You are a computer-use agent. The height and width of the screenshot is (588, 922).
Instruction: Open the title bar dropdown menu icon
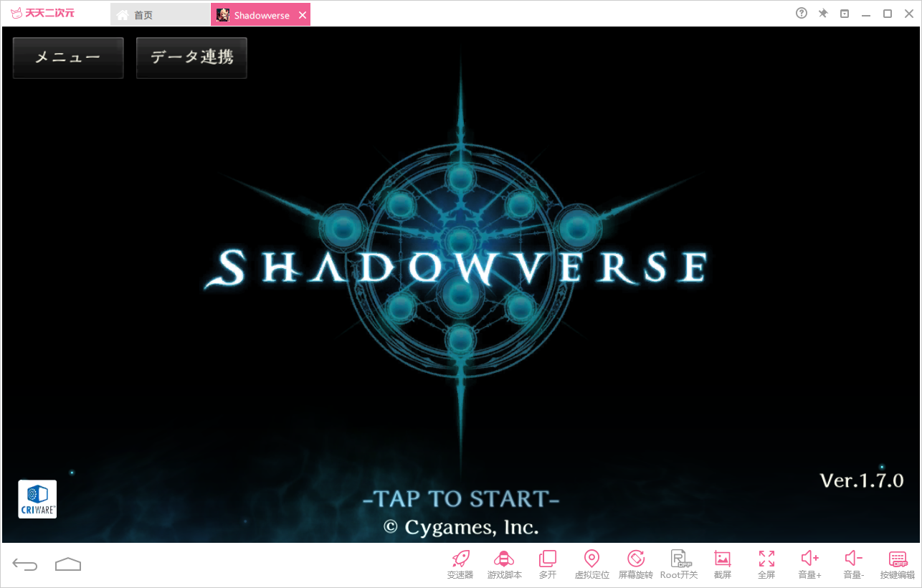pos(845,14)
